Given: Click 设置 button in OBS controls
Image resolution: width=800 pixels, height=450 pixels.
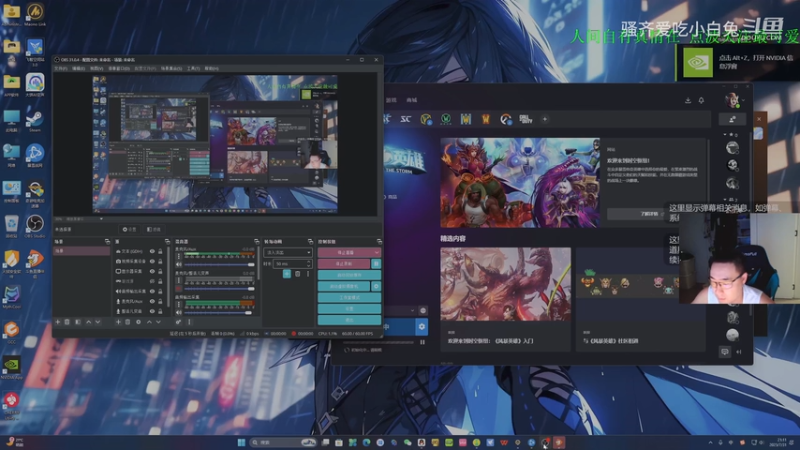Looking at the screenshot, I should [x=349, y=309].
